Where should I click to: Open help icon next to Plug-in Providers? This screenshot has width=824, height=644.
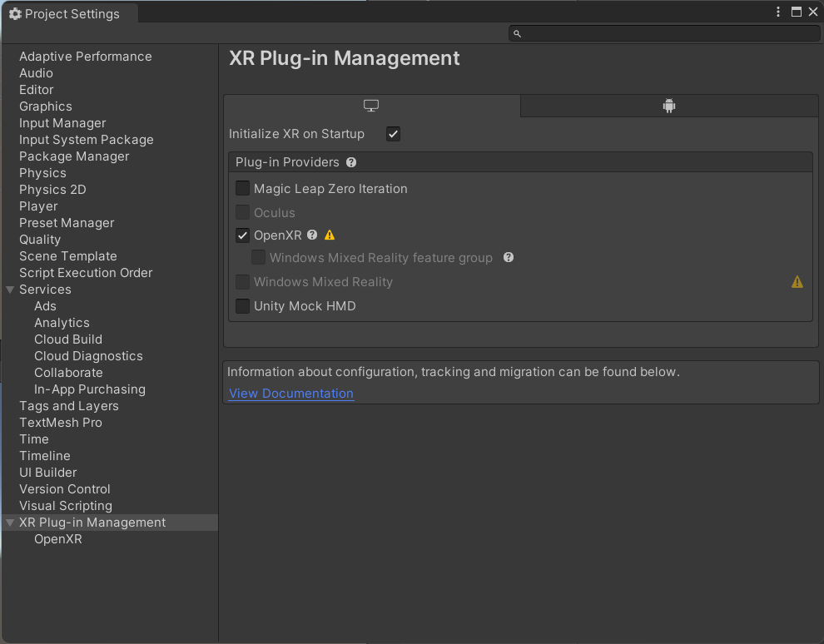pyautogui.click(x=351, y=162)
